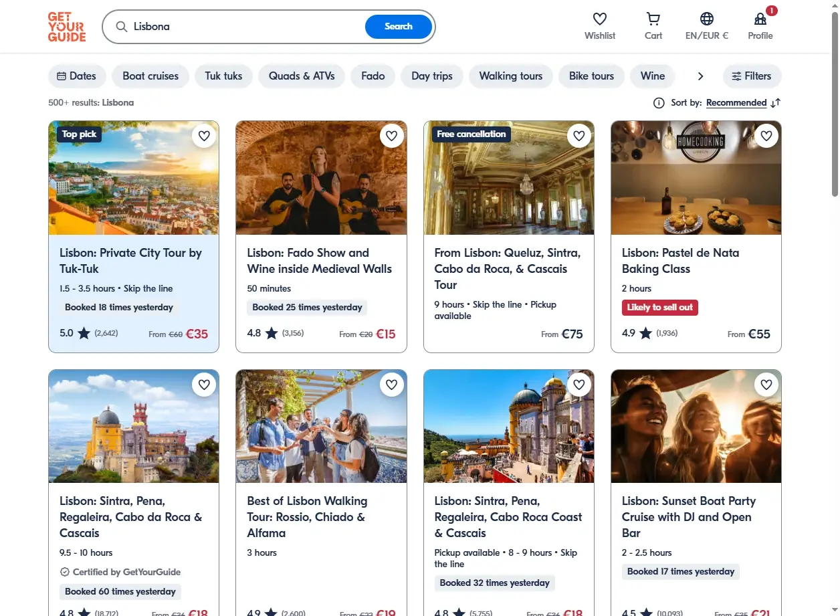The image size is (840, 616).
Task: Select the Walking tours category chip
Action: [511, 76]
